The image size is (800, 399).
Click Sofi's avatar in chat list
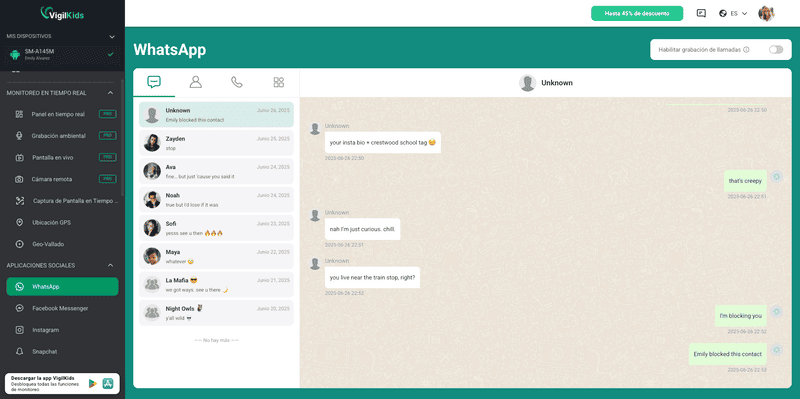coord(152,228)
